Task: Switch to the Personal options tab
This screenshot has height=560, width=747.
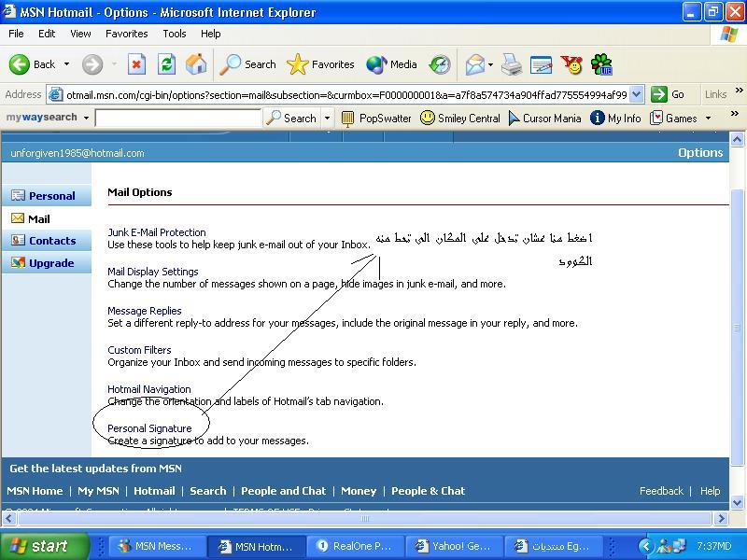Action: tap(46, 196)
